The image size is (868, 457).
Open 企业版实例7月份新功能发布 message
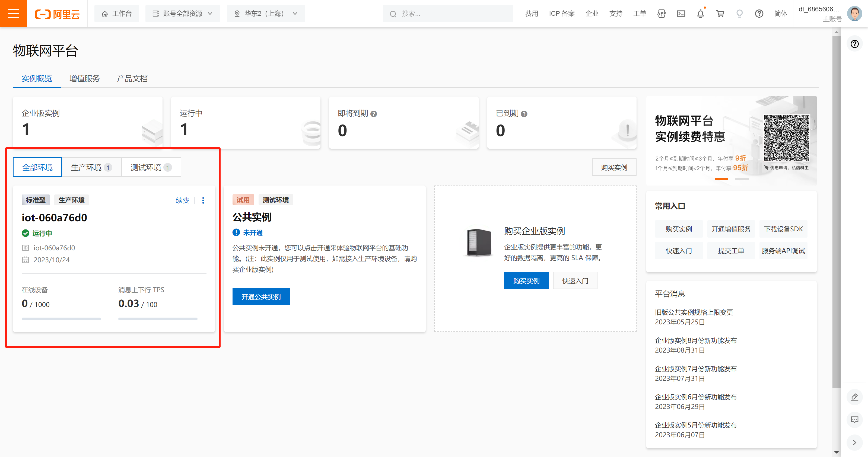[695, 369]
